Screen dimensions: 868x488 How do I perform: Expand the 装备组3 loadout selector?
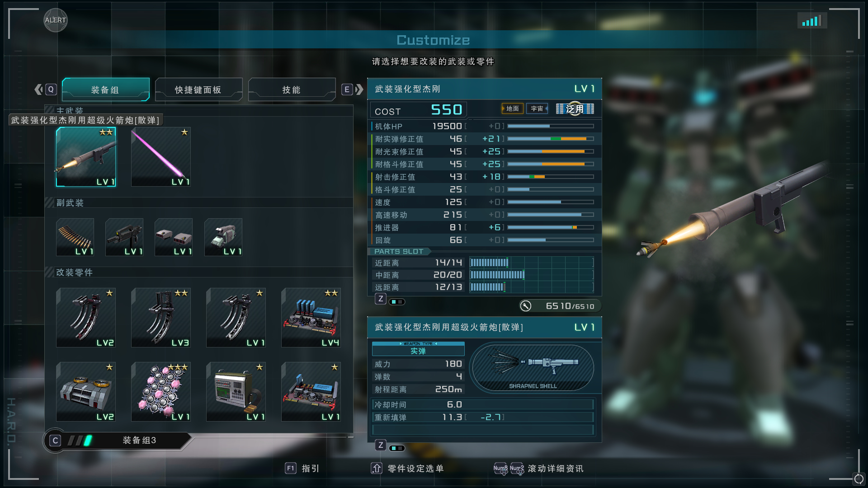point(117,441)
